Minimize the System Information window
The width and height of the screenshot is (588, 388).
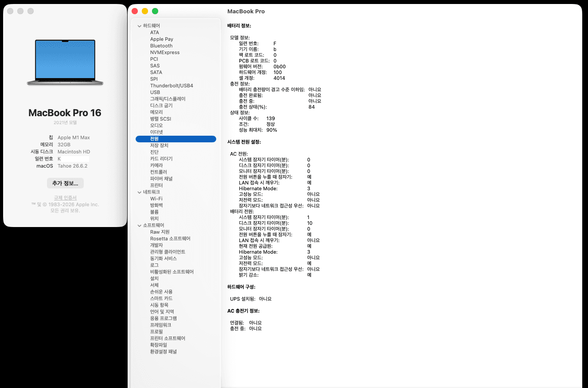(x=145, y=11)
